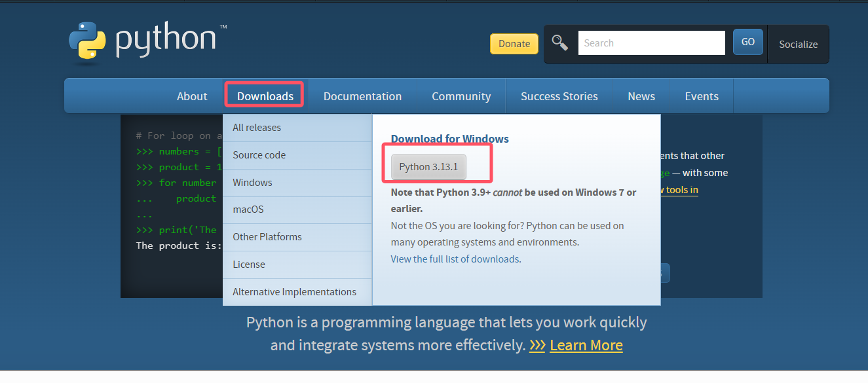Image resolution: width=868 pixels, height=383 pixels.
Task: Select Source code in the Downloads menu
Action: [x=259, y=155]
